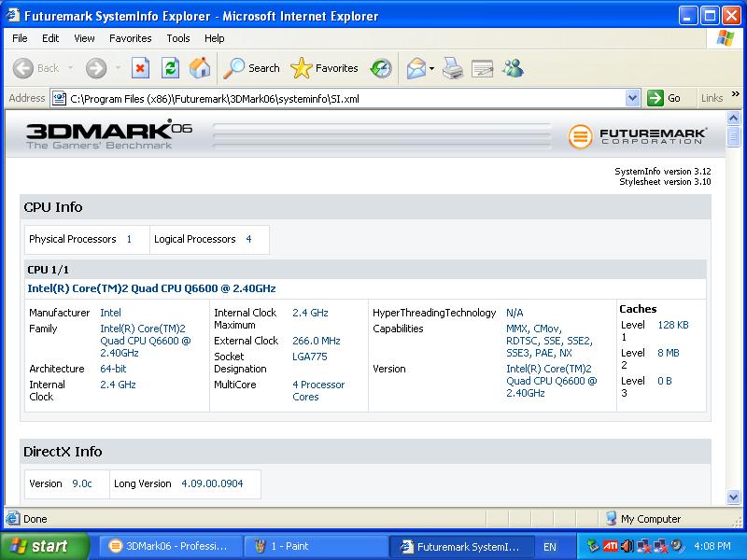Click the External Clock value 266.0 MHz

(317, 341)
